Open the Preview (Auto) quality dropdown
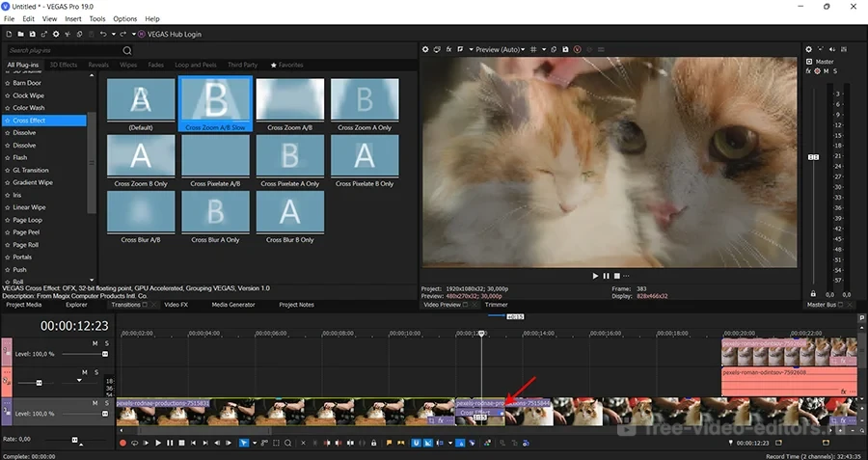 pos(500,49)
